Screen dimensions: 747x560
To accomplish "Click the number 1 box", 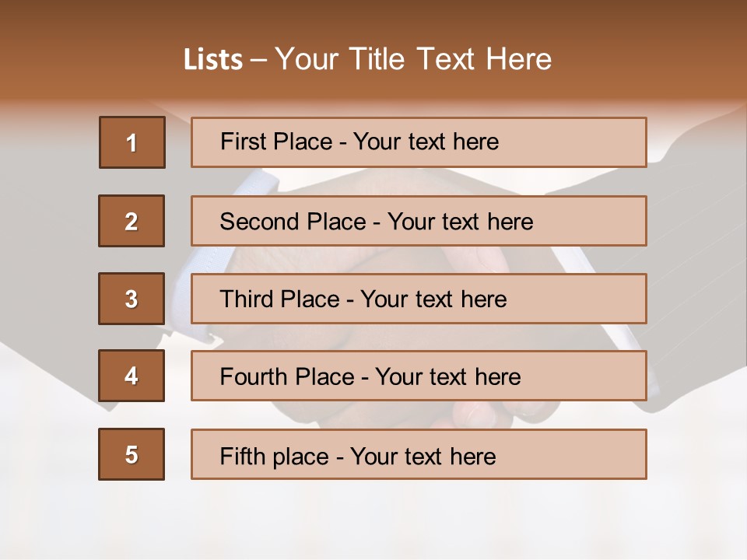I will pyautogui.click(x=132, y=142).
